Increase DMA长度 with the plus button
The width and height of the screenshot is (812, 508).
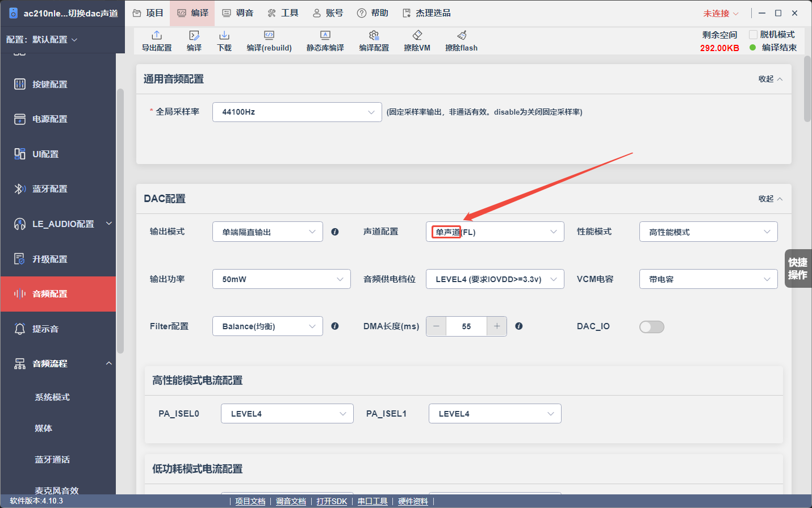coord(497,326)
